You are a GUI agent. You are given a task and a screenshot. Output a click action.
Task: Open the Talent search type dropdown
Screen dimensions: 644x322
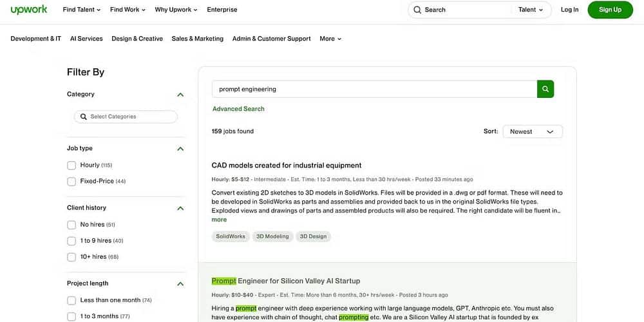click(x=531, y=10)
